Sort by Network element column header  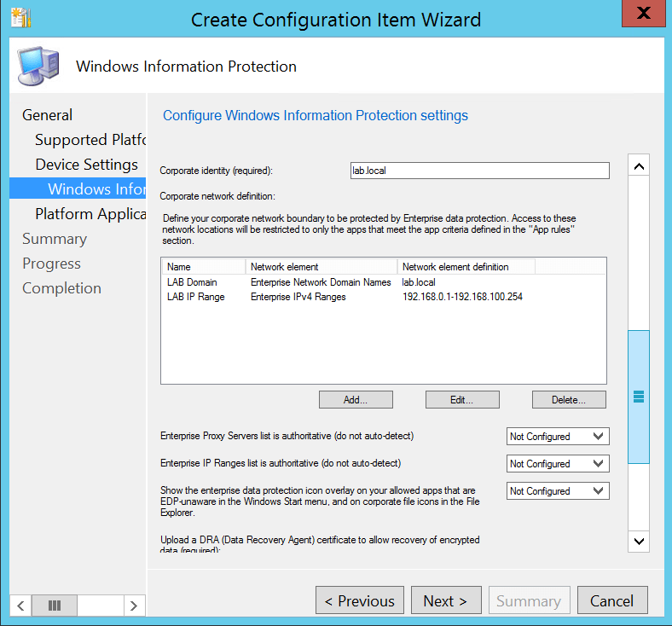pyautogui.click(x=322, y=266)
